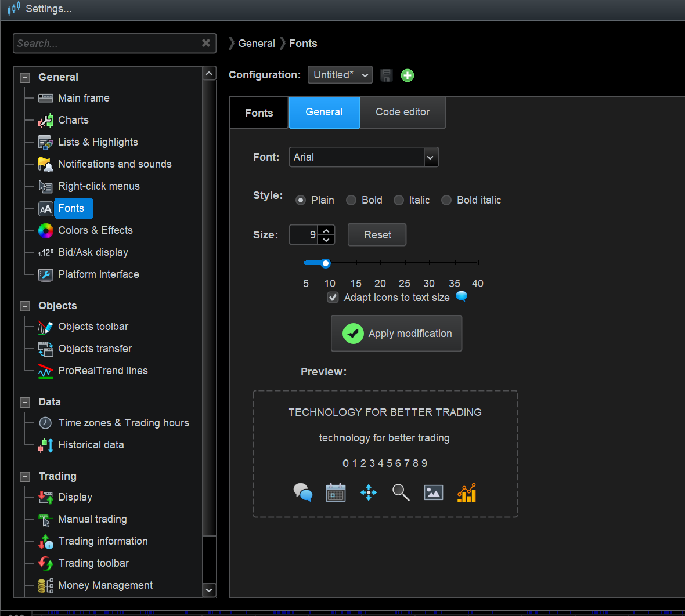Image resolution: width=685 pixels, height=616 pixels.
Task: Open ProRealTrend lines settings
Action: [x=103, y=371]
